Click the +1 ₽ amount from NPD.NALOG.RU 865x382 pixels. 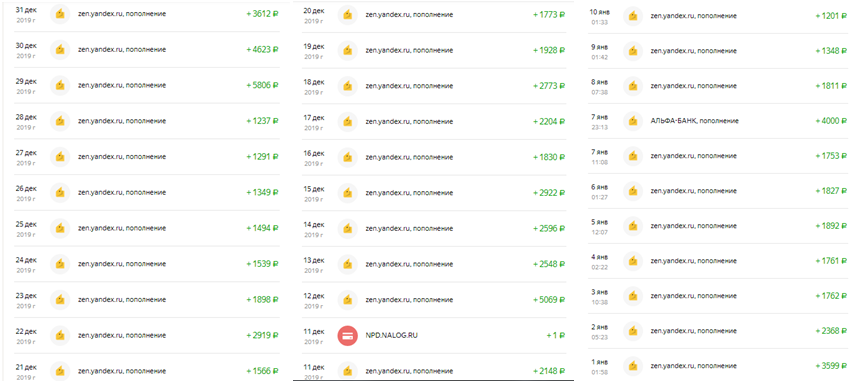coord(556,335)
